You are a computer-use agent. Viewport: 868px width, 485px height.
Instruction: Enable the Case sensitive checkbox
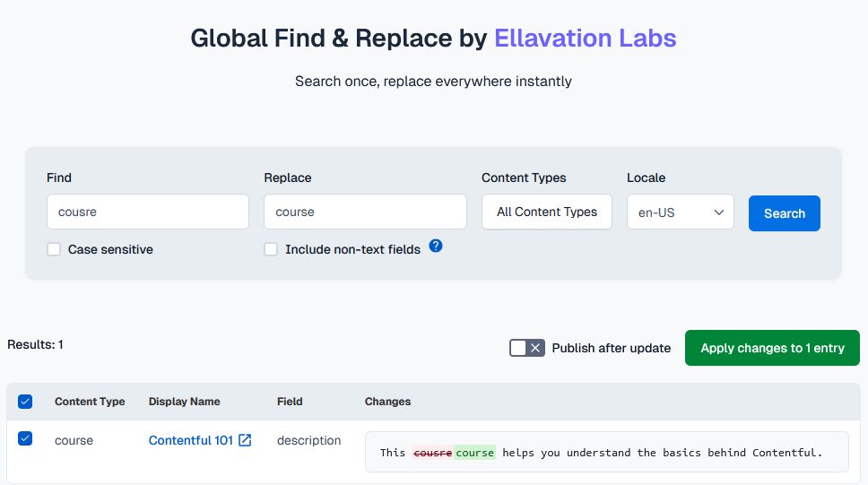(x=54, y=249)
